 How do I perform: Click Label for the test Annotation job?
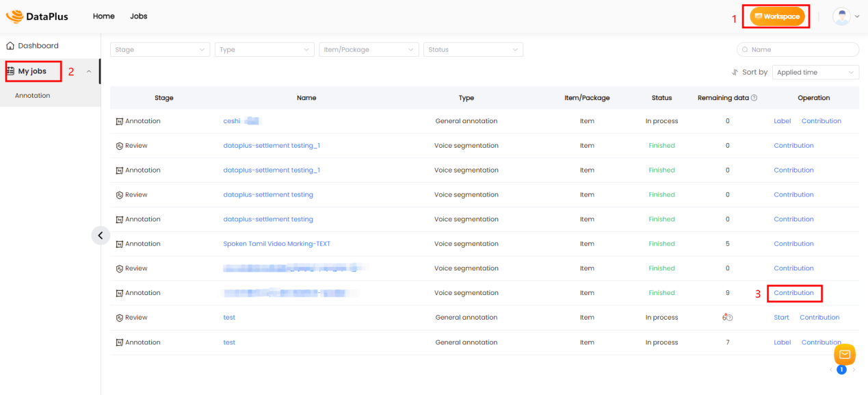[x=782, y=342]
